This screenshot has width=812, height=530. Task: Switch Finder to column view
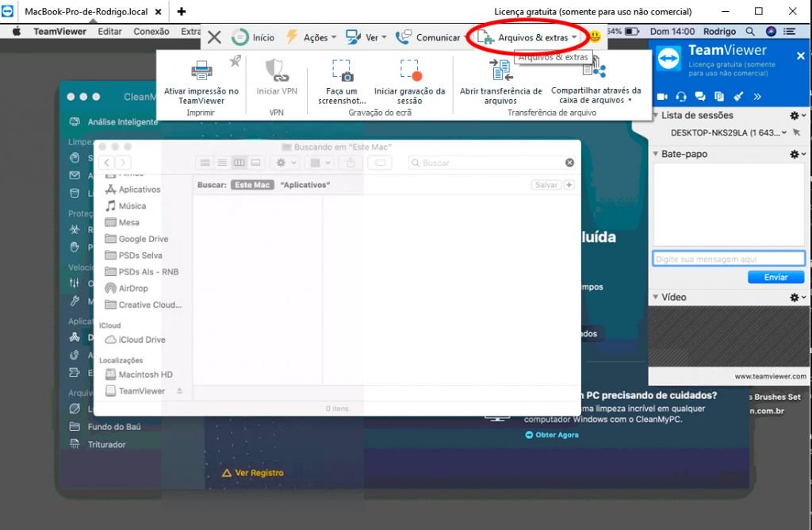tap(239, 163)
